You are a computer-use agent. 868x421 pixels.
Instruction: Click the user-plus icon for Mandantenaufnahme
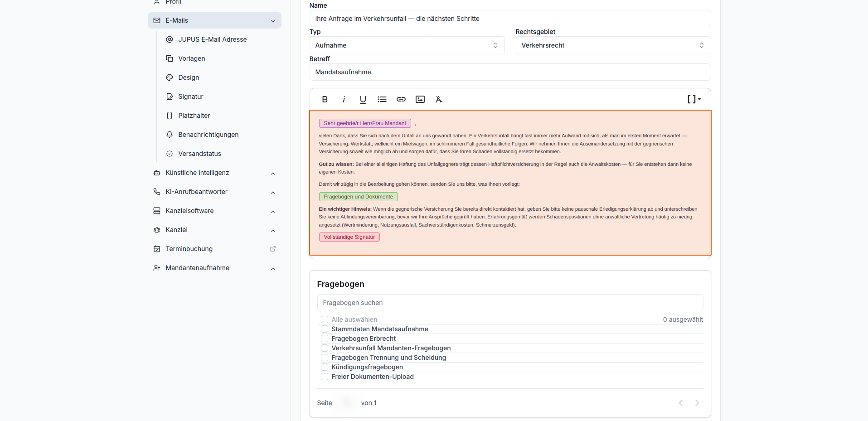157,268
